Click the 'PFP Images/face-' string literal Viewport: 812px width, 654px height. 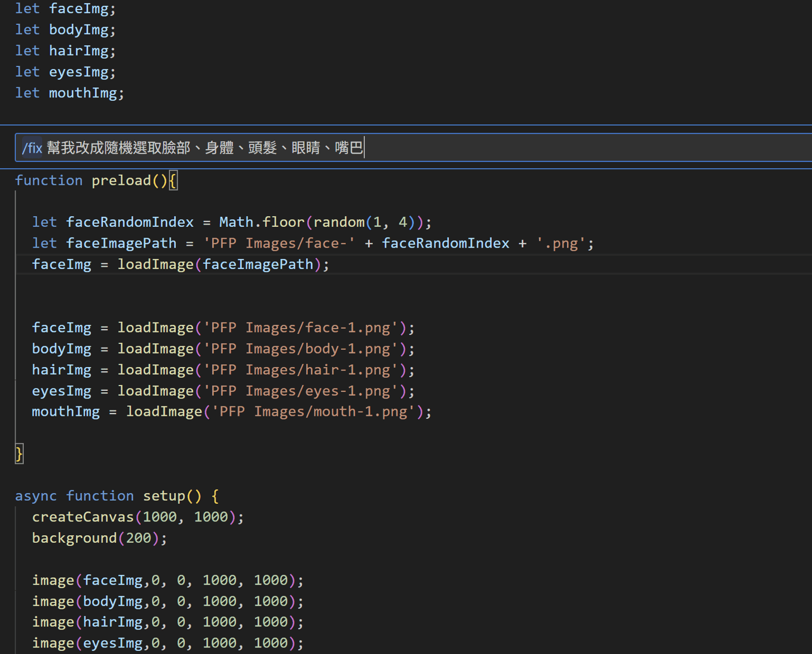(279, 244)
